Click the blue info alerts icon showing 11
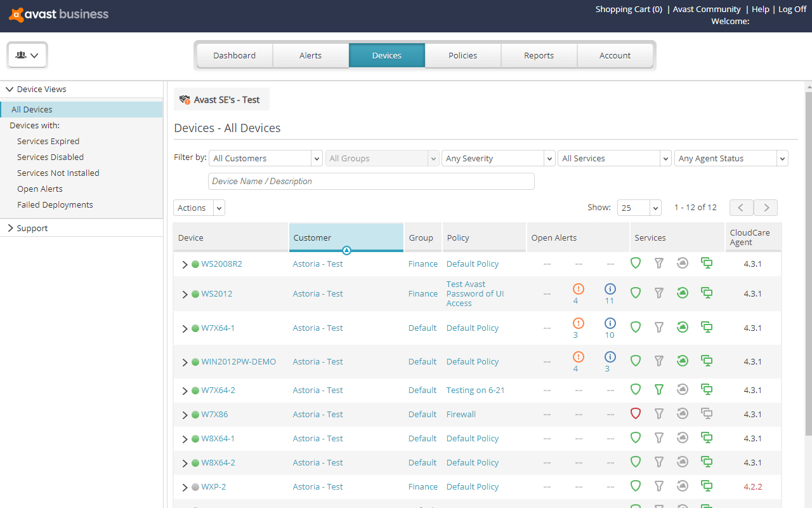Image resolution: width=812 pixels, height=508 pixels. tap(610, 293)
